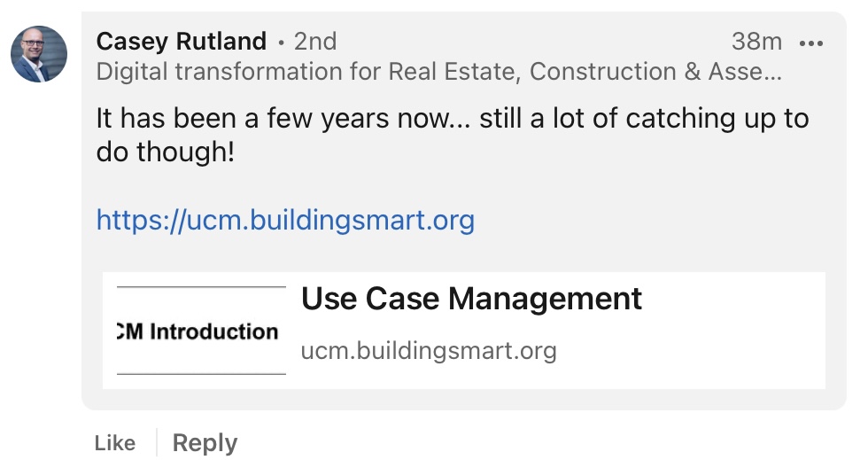Click the "2nd" connection degree label

pyautogui.click(x=315, y=42)
